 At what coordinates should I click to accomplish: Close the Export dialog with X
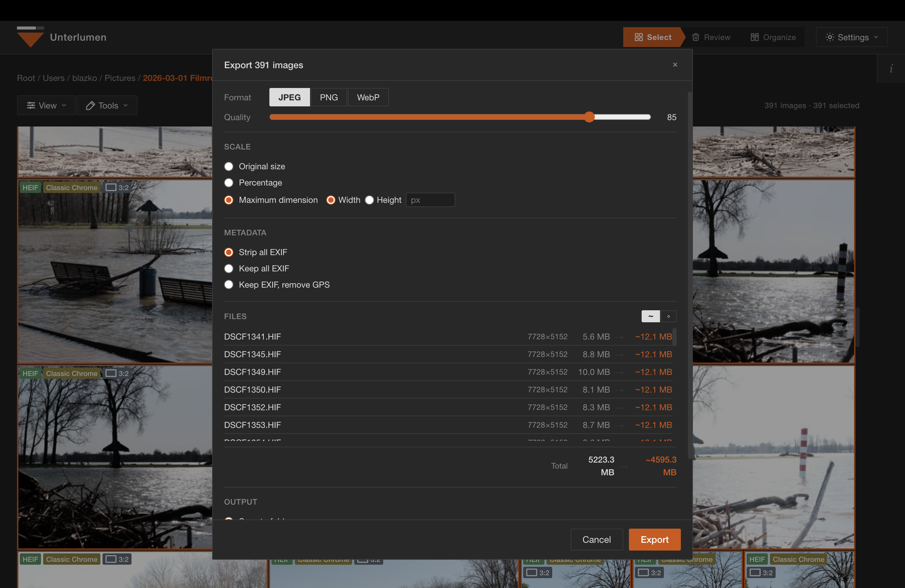pyautogui.click(x=675, y=65)
